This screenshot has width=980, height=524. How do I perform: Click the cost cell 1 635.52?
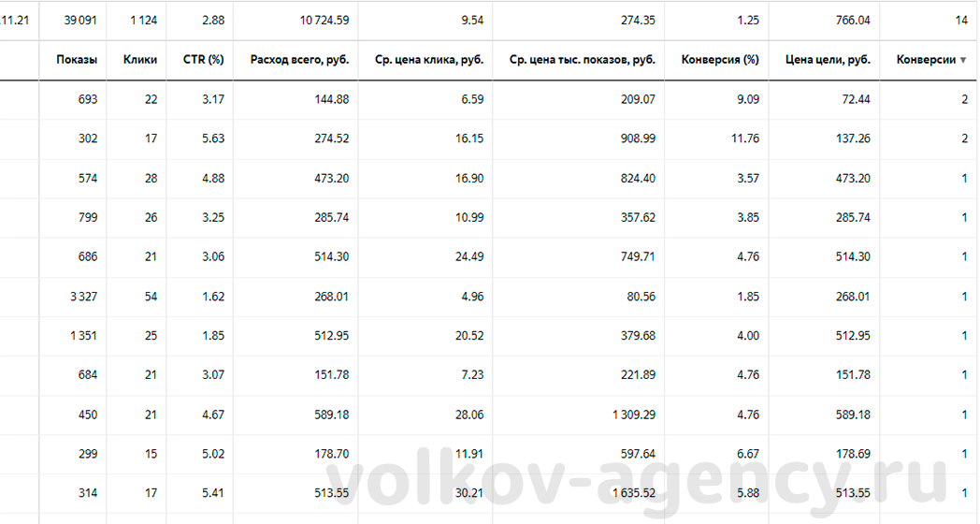click(634, 493)
